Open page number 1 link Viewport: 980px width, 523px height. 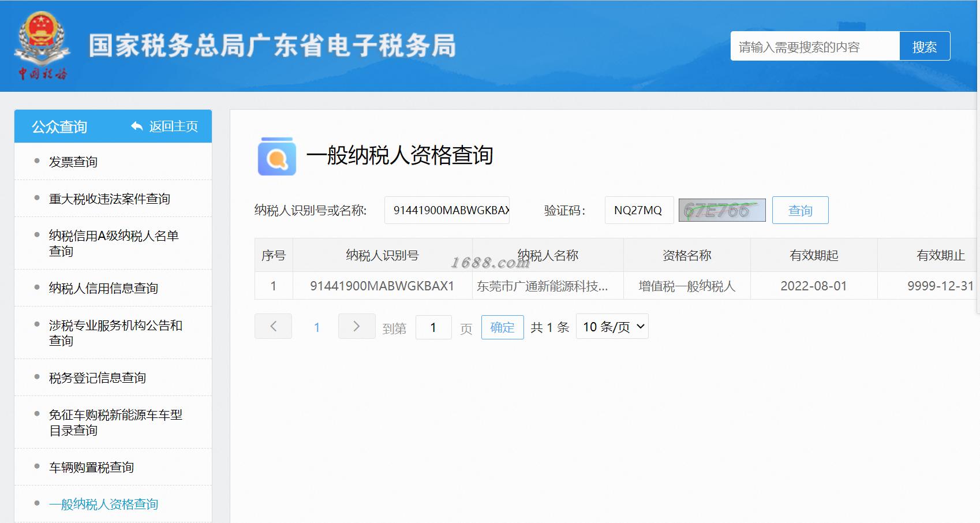317,327
